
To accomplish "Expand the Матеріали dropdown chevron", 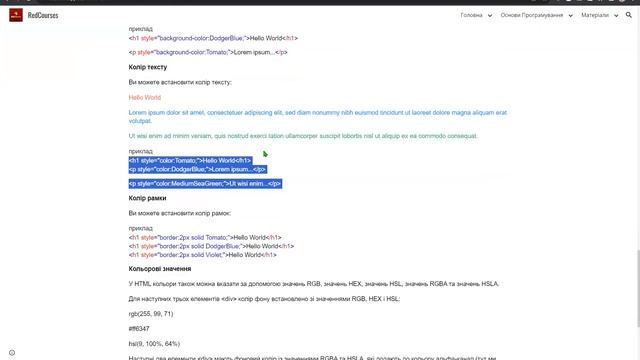I will pyautogui.click(x=616, y=16).
